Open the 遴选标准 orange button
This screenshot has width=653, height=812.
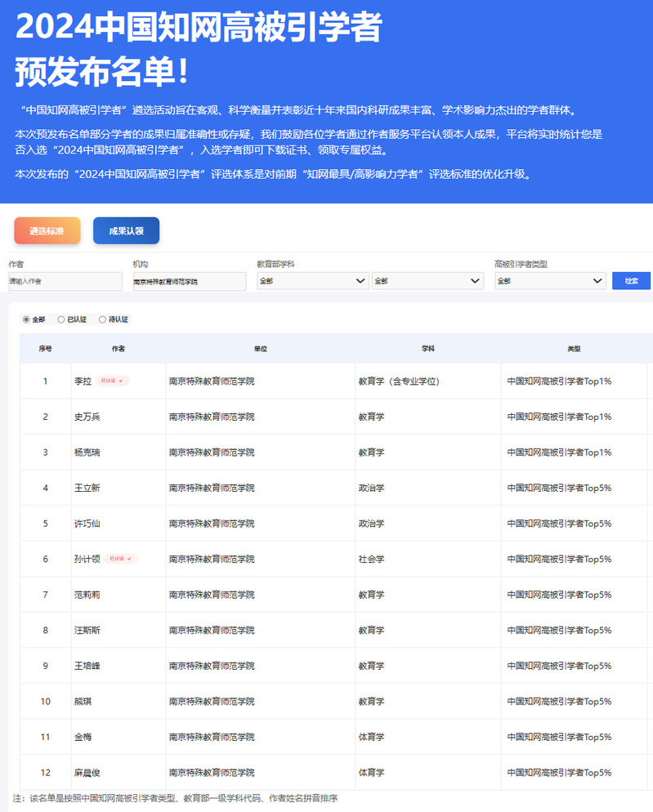(x=47, y=230)
